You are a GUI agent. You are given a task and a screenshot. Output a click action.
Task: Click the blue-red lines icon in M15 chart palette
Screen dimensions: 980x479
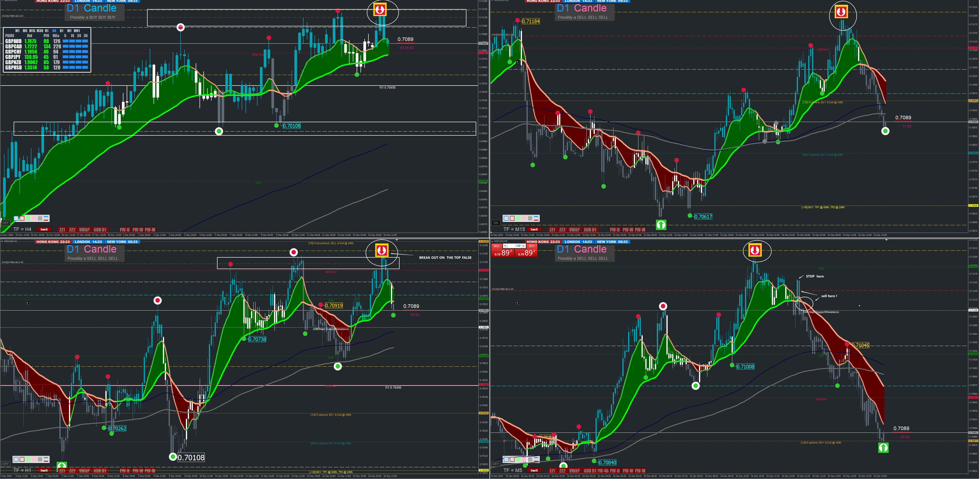pyautogui.click(x=536, y=218)
